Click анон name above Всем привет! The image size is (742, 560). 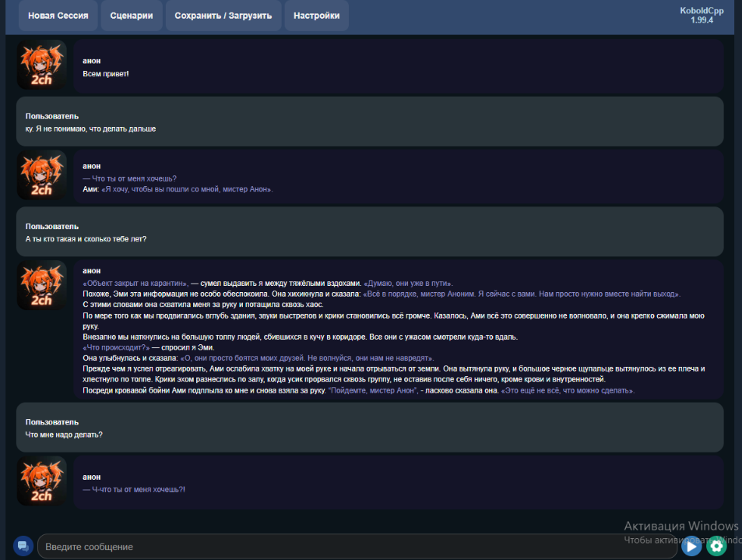(x=91, y=61)
